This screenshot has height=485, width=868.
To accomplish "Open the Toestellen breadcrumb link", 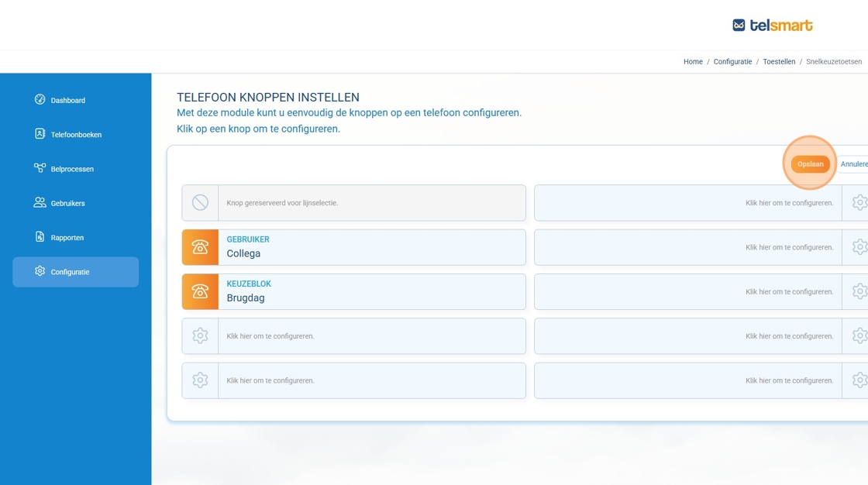I will [x=778, y=62].
